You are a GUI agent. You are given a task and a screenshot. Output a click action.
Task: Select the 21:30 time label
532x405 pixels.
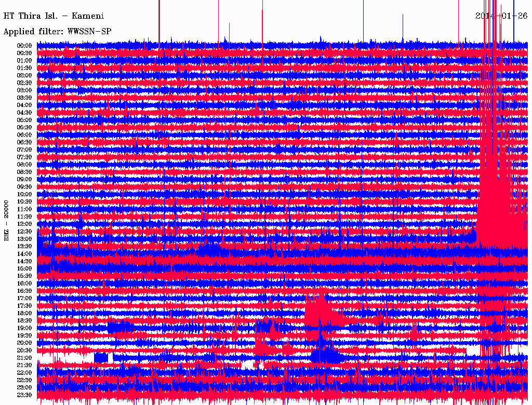24,366
